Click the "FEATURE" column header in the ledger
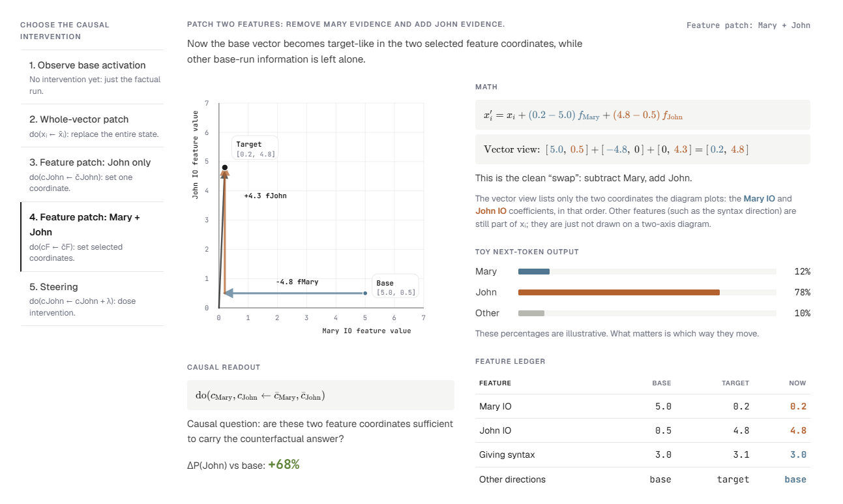Screen dimensions: 843x504 (x=495, y=383)
